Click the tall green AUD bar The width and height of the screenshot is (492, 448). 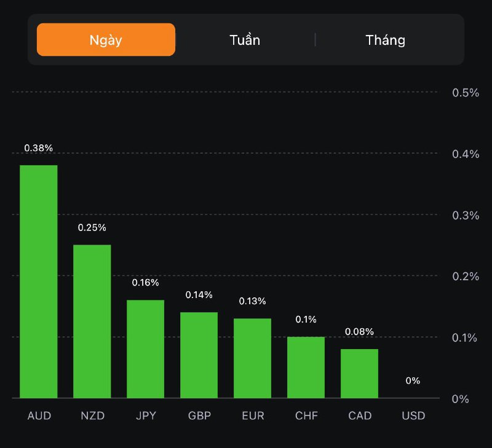click(39, 281)
